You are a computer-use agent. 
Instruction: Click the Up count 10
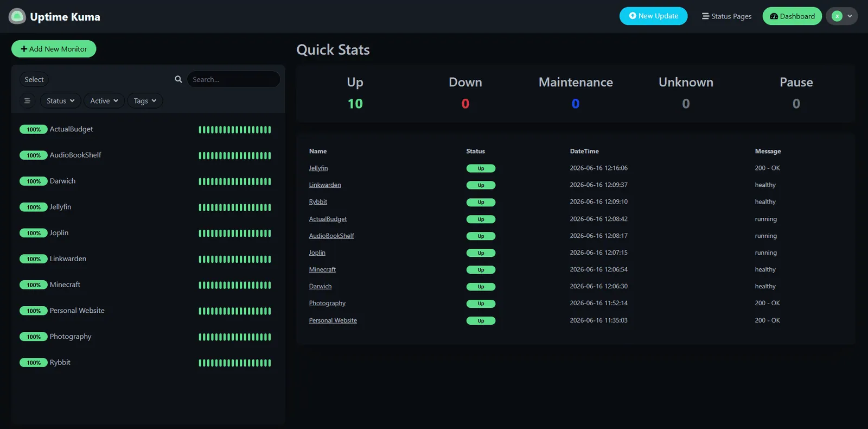pos(355,104)
